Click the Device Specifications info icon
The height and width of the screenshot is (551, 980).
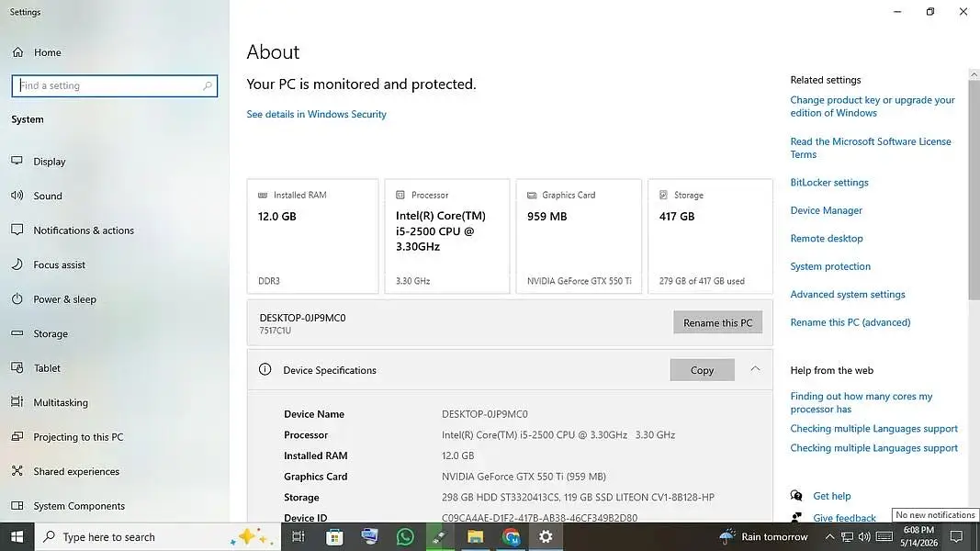(265, 369)
